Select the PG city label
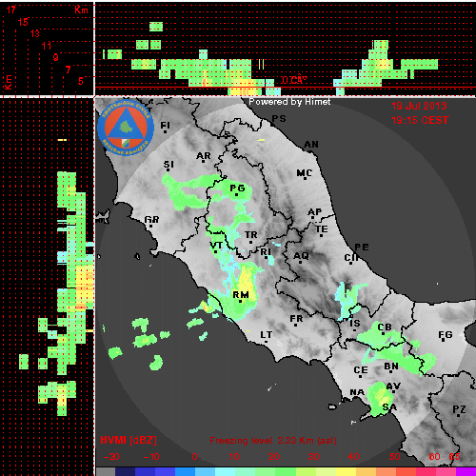The width and height of the screenshot is (476, 476). [x=237, y=188]
